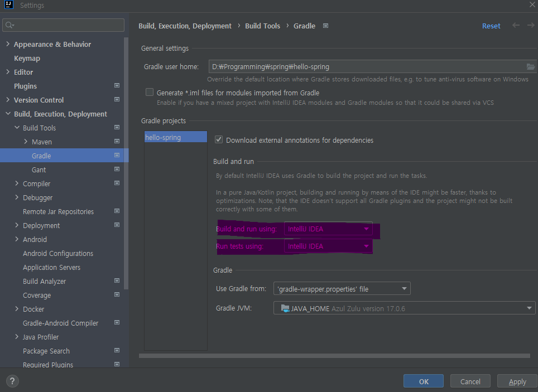Open Application Servers settings
The height and width of the screenshot is (392, 538).
pyautogui.click(x=51, y=268)
